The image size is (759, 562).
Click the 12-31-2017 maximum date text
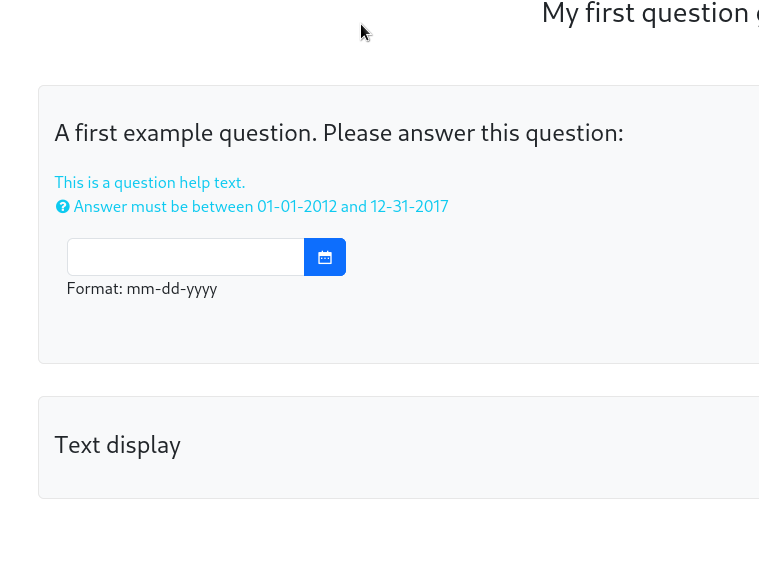tap(410, 207)
